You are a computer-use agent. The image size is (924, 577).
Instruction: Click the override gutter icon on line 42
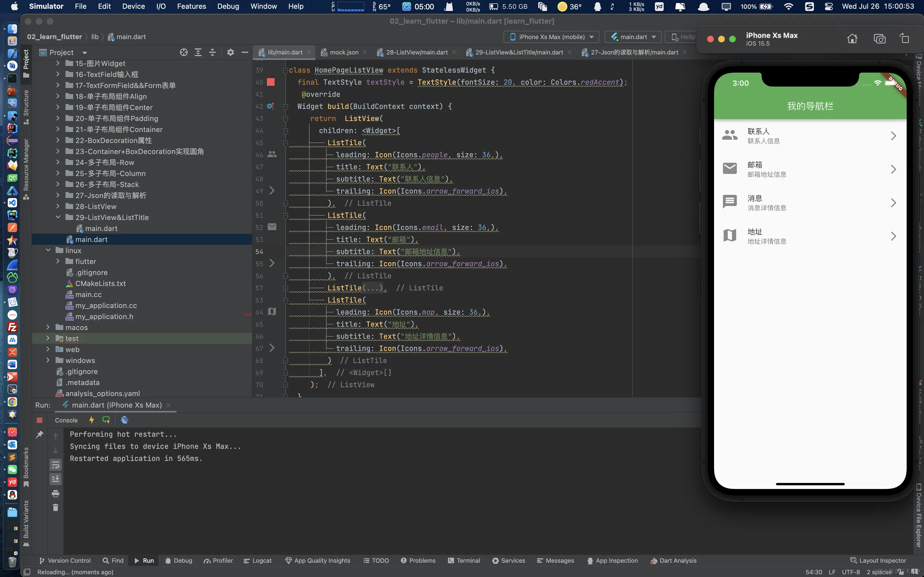(271, 106)
